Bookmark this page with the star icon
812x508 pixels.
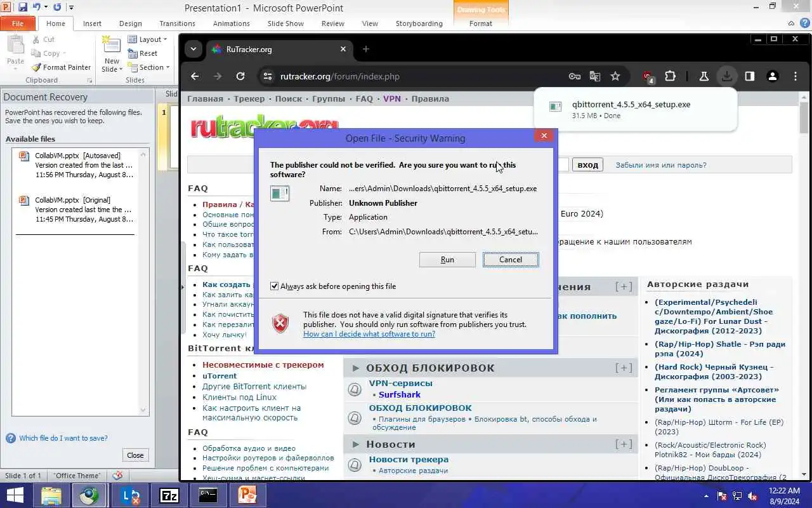[615, 76]
